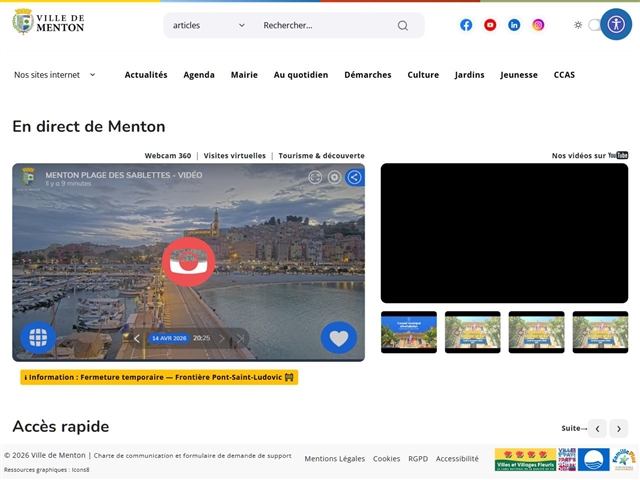This screenshot has width=640, height=480.
Task: Click the webcam fullscreen icon
Action: (x=315, y=177)
